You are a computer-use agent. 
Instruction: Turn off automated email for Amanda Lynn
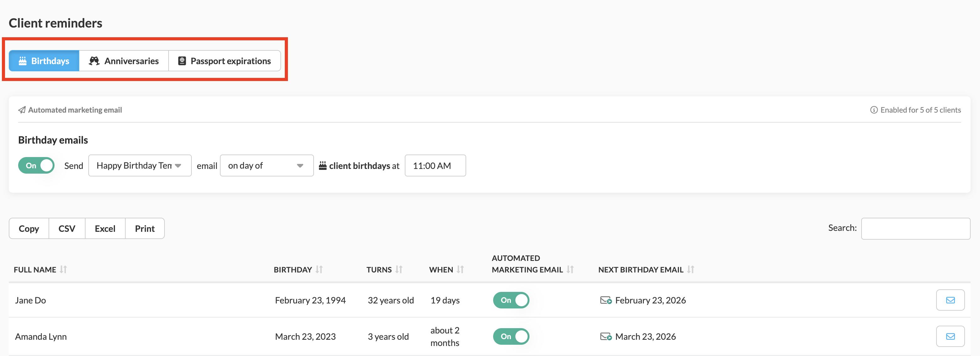pos(511,336)
